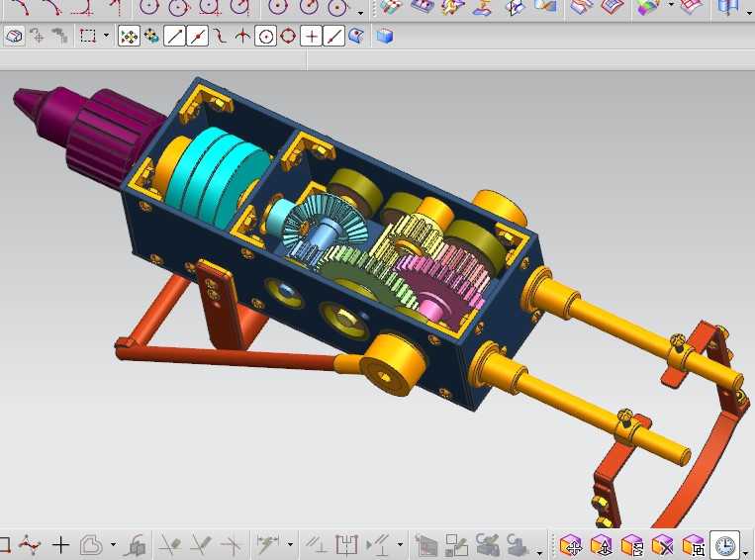Click the blue cube icon in selection bar
The width and height of the screenshot is (755, 560).
coord(385,37)
